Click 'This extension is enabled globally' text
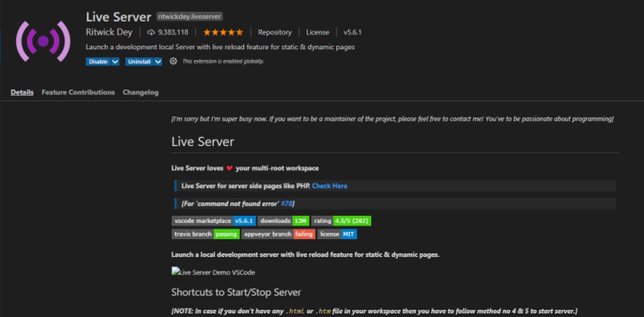644x317 pixels. tap(223, 61)
